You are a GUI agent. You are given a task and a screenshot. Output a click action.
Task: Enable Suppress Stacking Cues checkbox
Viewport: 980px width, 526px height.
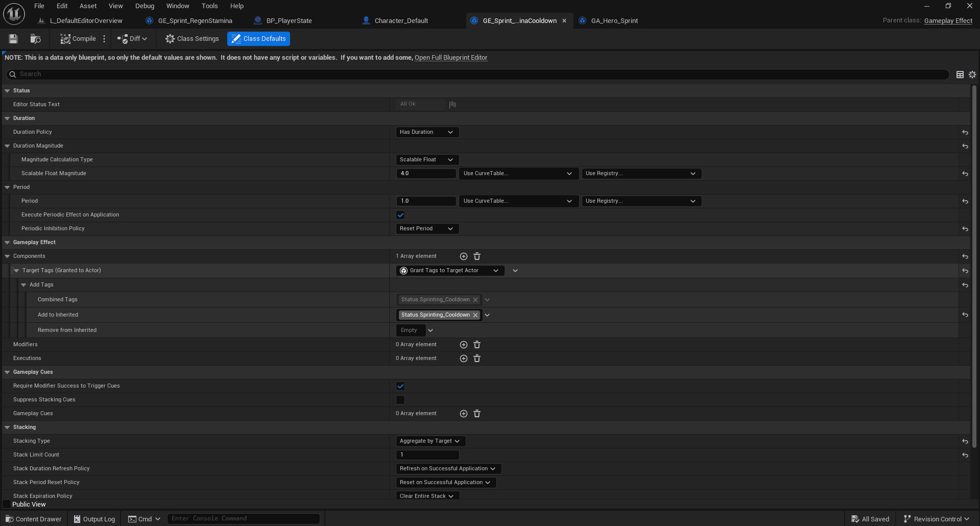400,400
